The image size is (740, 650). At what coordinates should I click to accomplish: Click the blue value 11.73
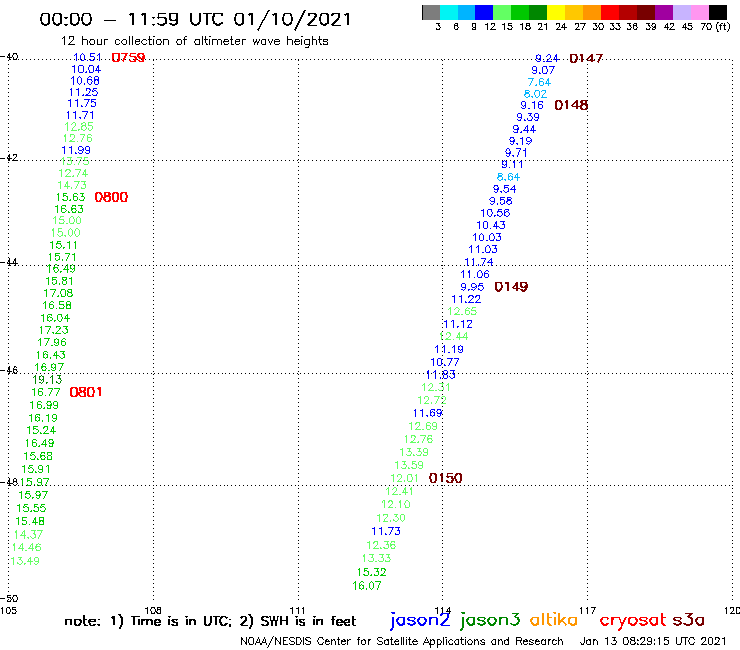pyautogui.click(x=386, y=532)
